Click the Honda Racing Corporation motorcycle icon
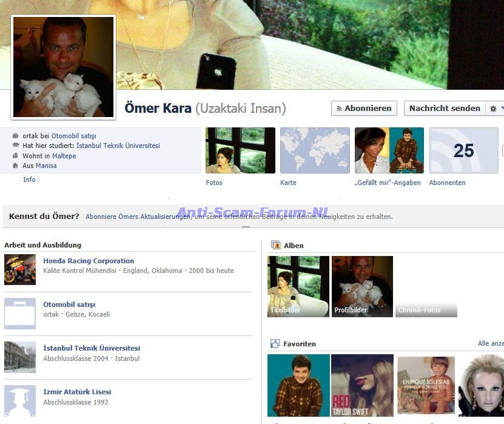The image size is (504, 424). point(20,270)
